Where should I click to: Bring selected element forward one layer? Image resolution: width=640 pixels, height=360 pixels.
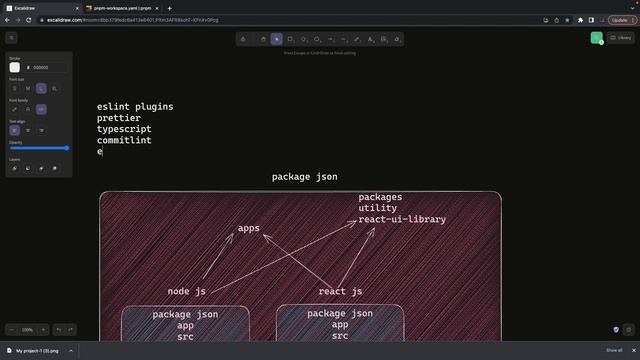41,168
